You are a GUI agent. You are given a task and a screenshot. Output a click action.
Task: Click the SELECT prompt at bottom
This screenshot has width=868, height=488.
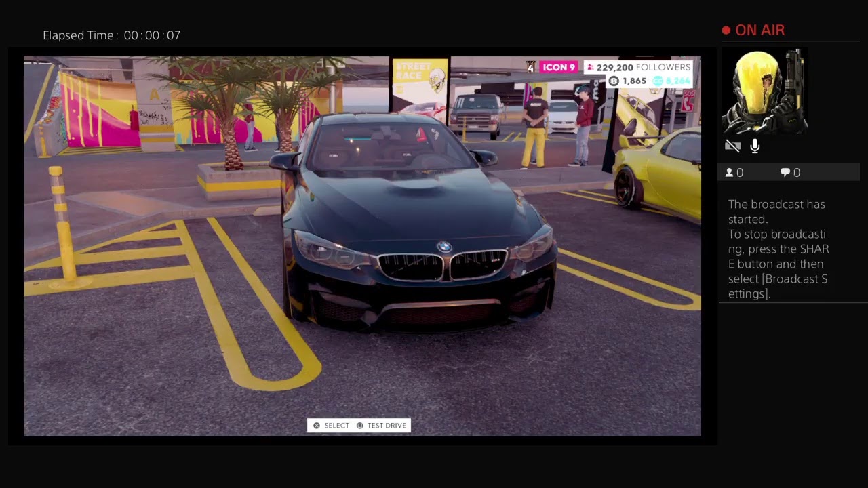(336, 426)
